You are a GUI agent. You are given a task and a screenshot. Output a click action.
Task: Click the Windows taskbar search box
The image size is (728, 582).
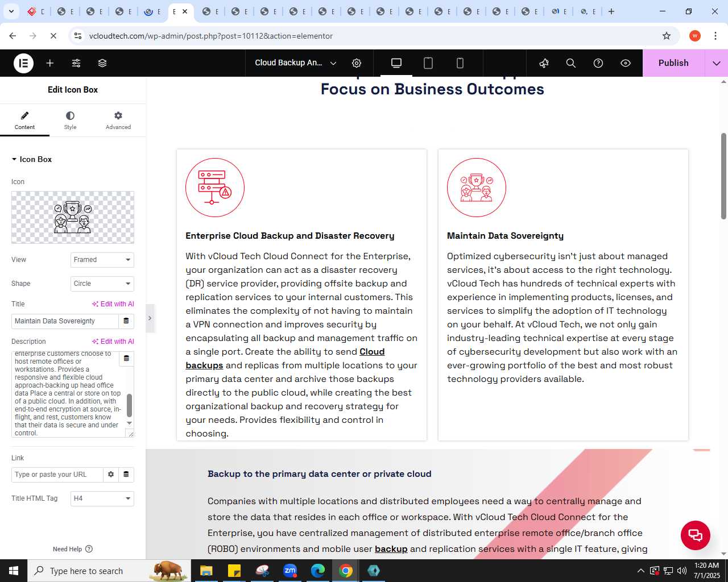108,571
